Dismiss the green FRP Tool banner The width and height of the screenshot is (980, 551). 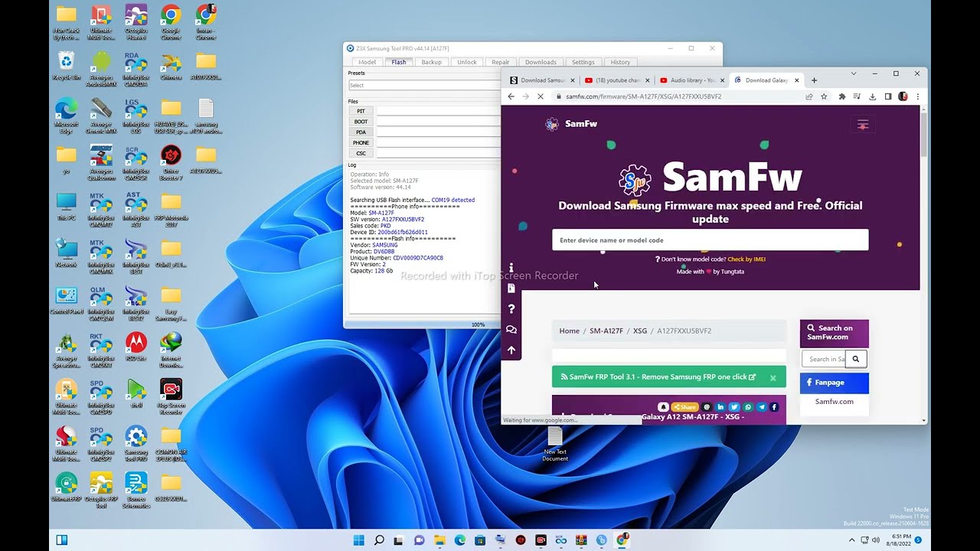click(773, 377)
